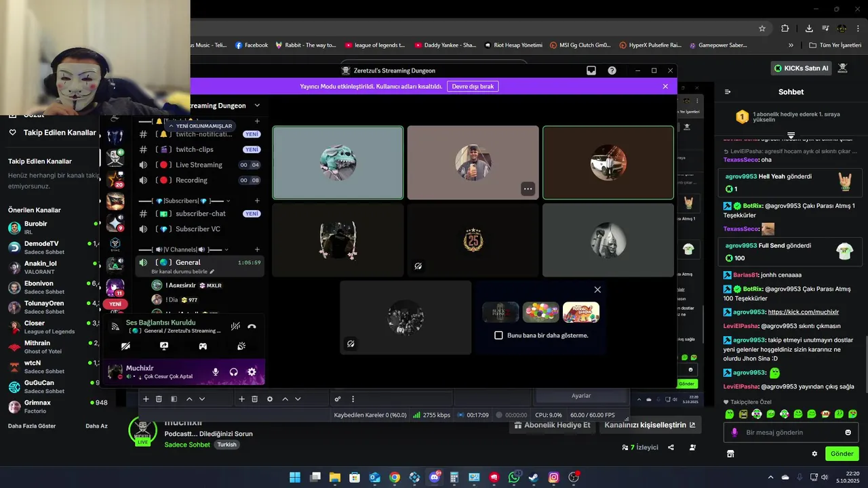Start an activity with the gamepad icon
This screenshot has height=488, width=868.
click(203, 346)
